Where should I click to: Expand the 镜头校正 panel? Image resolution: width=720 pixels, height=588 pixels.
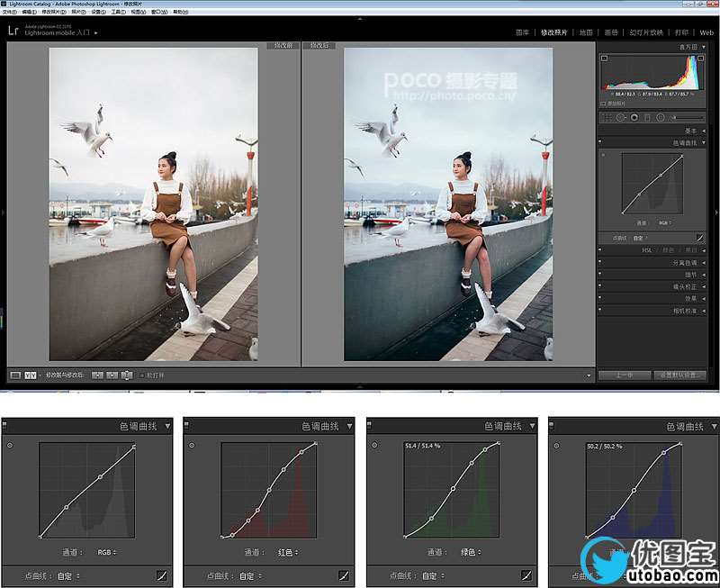coord(704,286)
